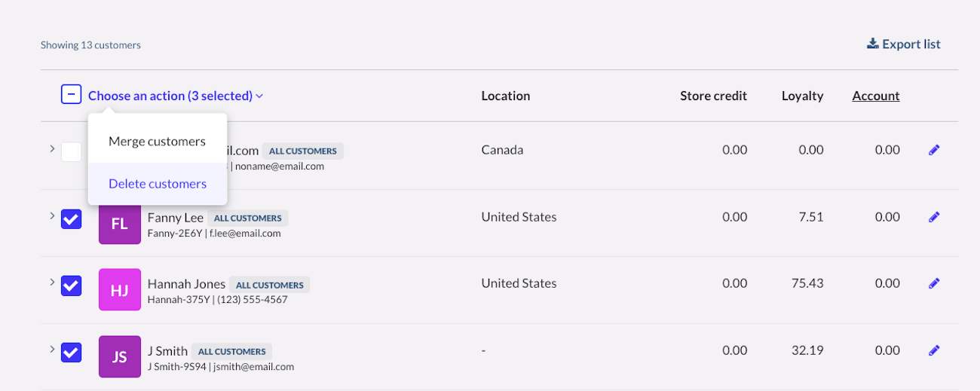Expand Hannah Jones row details
The image size is (980, 391).
coord(52,282)
